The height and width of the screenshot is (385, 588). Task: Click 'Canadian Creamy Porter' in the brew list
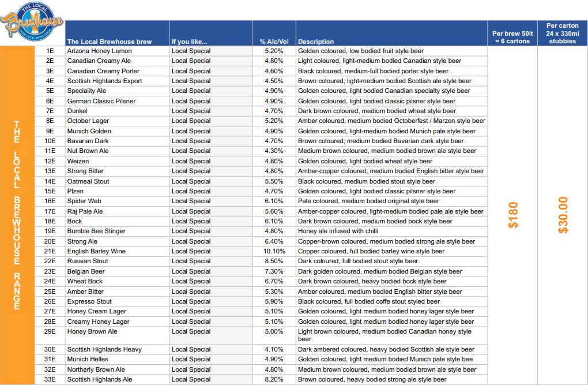(103, 71)
